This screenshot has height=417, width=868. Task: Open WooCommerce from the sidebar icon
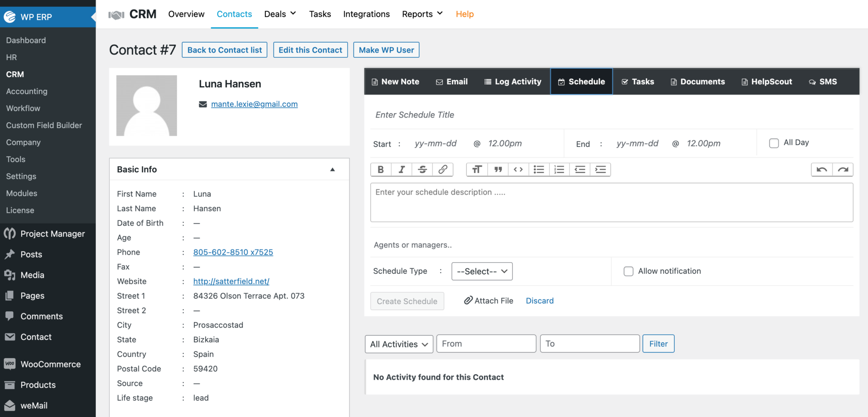point(10,364)
